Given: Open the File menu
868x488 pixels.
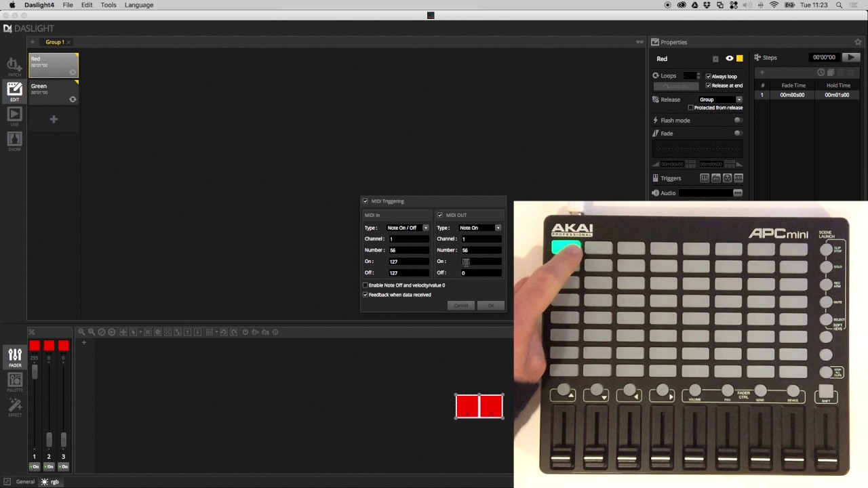Looking at the screenshot, I should pos(68,5).
